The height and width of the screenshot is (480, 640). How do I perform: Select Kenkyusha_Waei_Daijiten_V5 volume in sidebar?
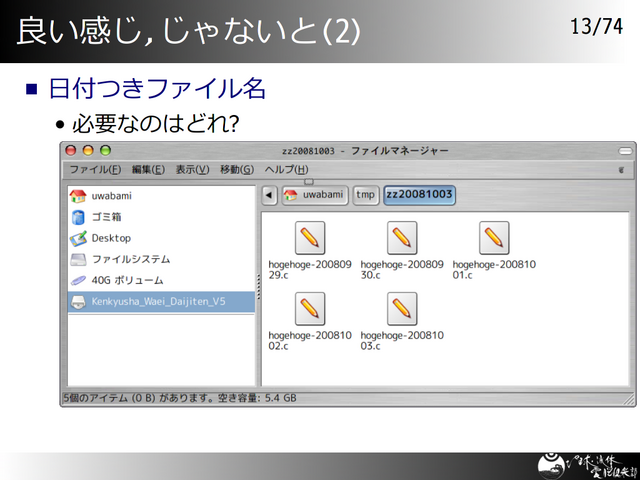(x=158, y=301)
